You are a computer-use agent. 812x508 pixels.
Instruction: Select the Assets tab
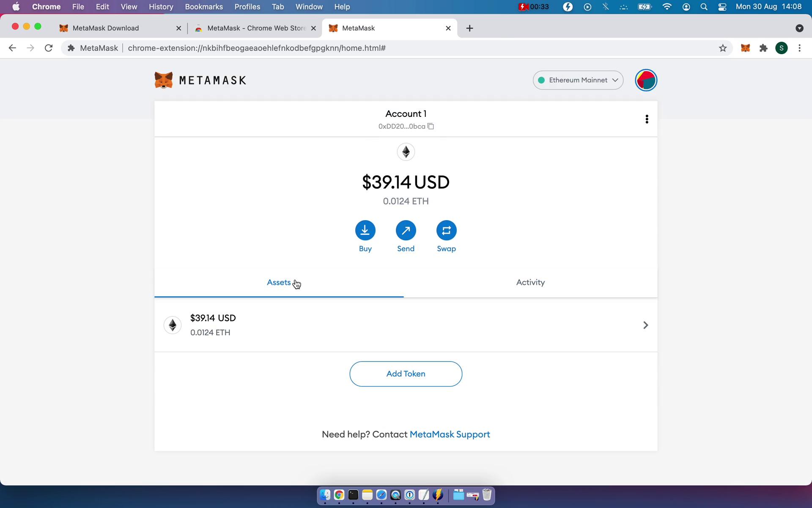click(280, 282)
